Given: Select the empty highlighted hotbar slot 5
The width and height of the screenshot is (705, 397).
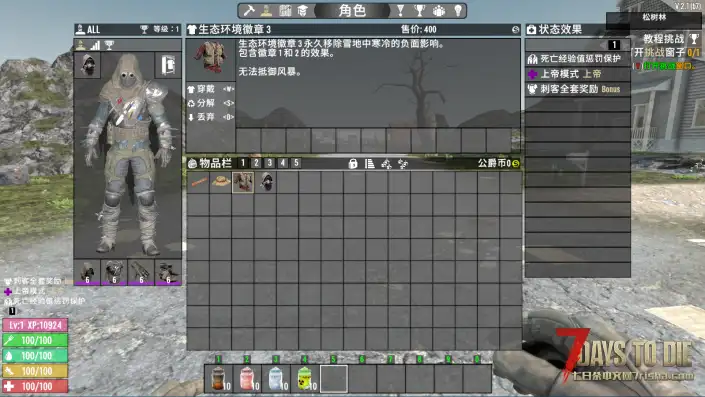Looking at the screenshot, I should 333,379.
